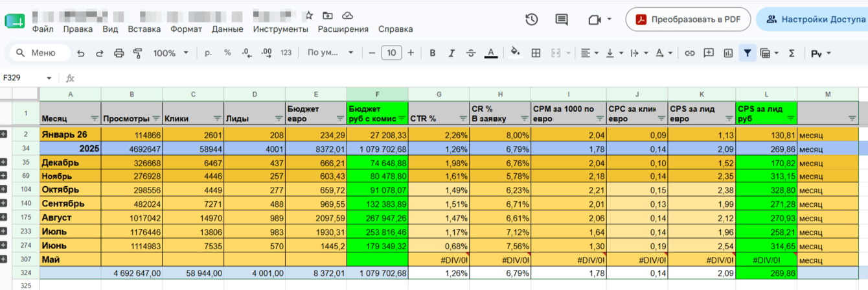The height and width of the screenshot is (290, 868).
Task: Open the borders grid icon
Action: pyautogui.click(x=536, y=53)
